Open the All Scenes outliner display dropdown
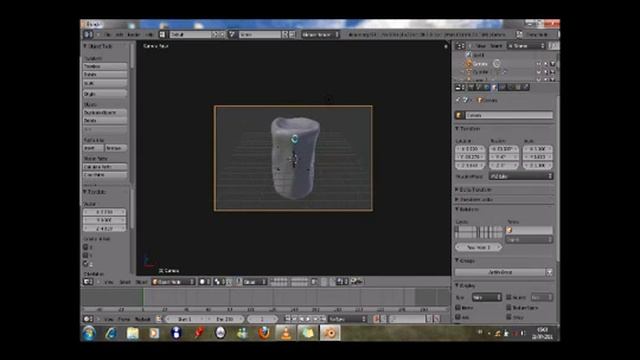The width and height of the screenshot is (640, 360). [x=527, y=46]
